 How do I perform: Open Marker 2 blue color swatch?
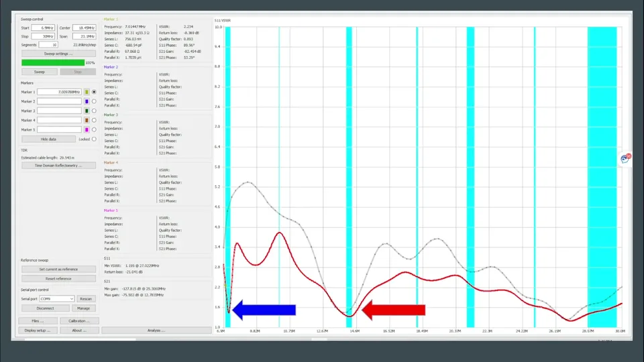87,101
